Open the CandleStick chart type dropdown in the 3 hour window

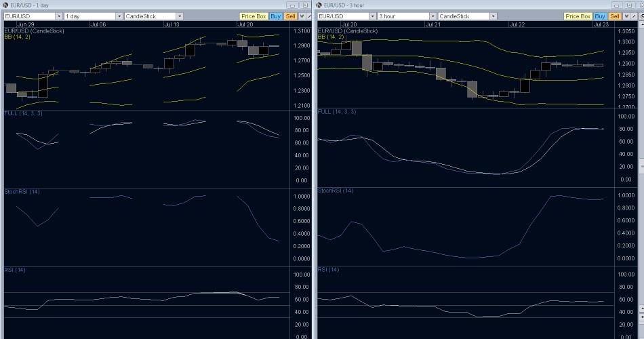point(494,16)
